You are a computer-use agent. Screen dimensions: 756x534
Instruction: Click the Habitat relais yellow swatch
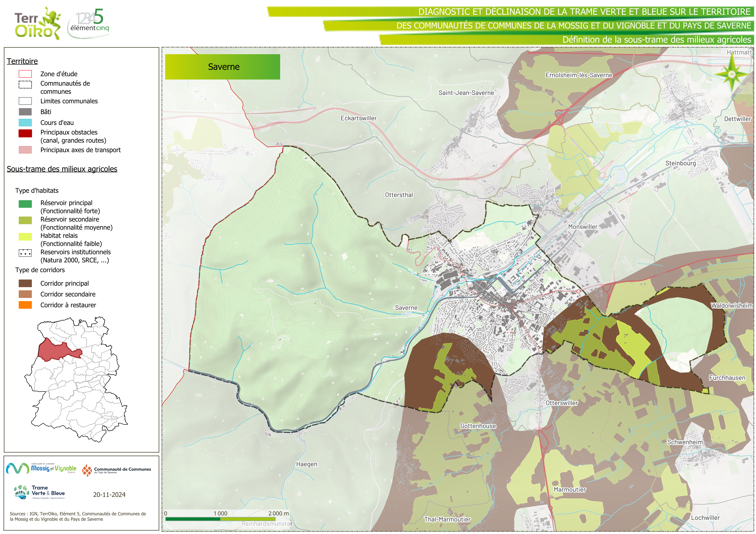25,237
